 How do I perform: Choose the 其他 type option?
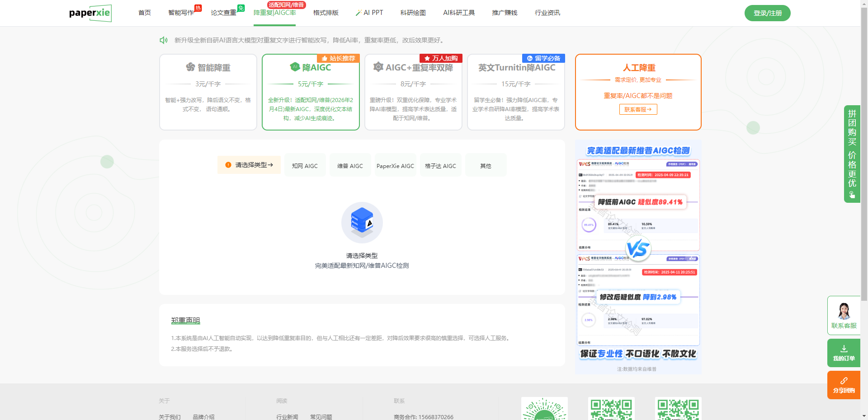pyautogui.click(x=486, y=166)
